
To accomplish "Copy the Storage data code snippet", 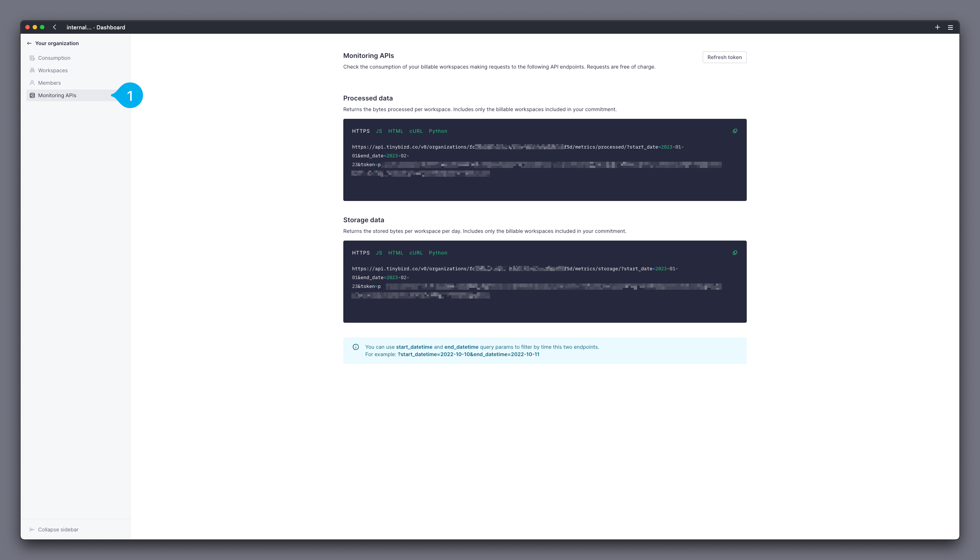I will 735,253.
